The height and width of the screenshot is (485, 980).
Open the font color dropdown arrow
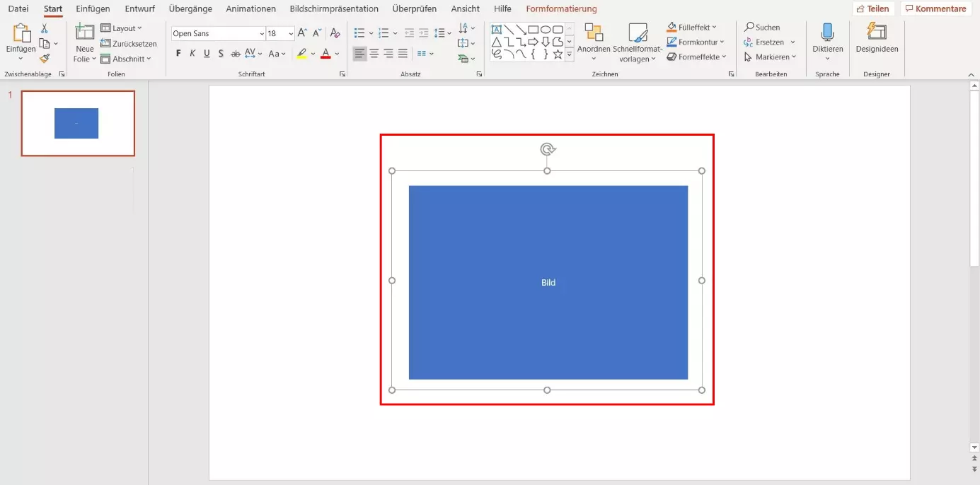tap(337, 54)
